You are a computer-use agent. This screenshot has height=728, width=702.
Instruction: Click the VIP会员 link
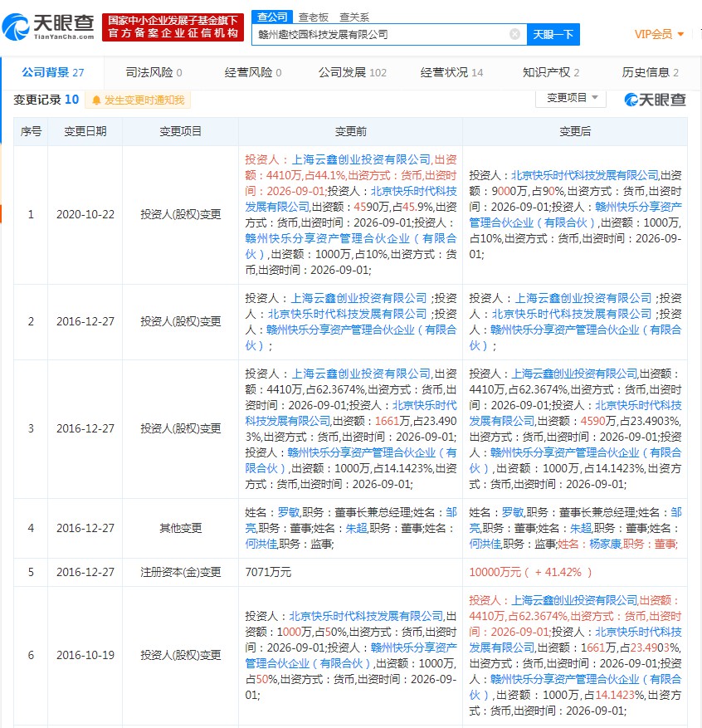[653, 34]
